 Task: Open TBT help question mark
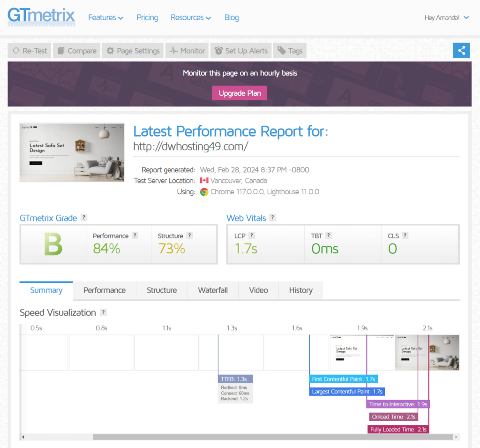pos(329,235)
